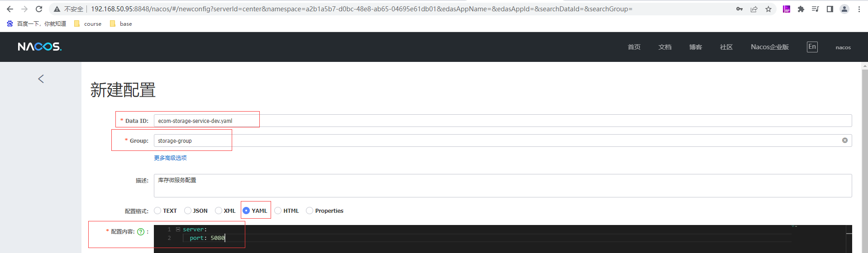Click the help icon next to 配置内容
This screenshot has width=868, height=253.
(141, 232)
